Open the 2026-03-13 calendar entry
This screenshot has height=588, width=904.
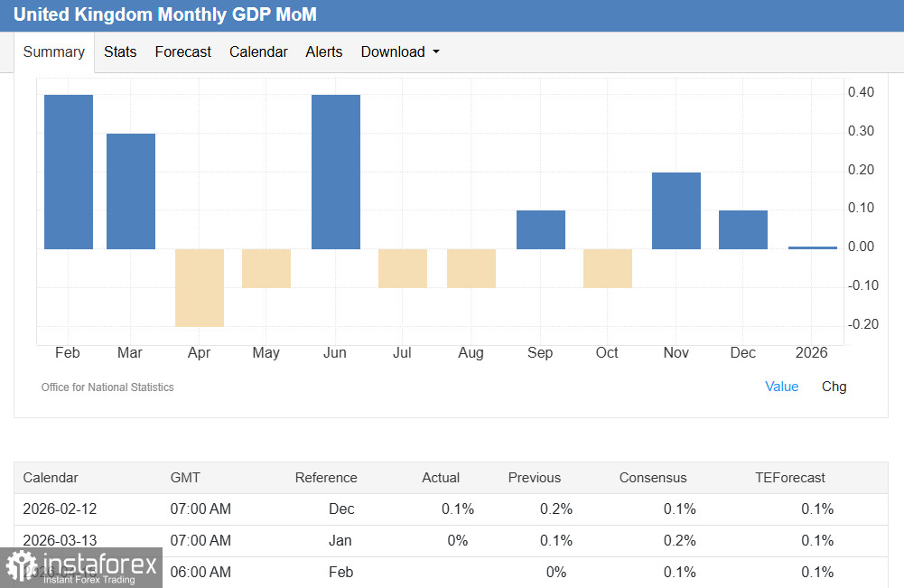[60, 541]
